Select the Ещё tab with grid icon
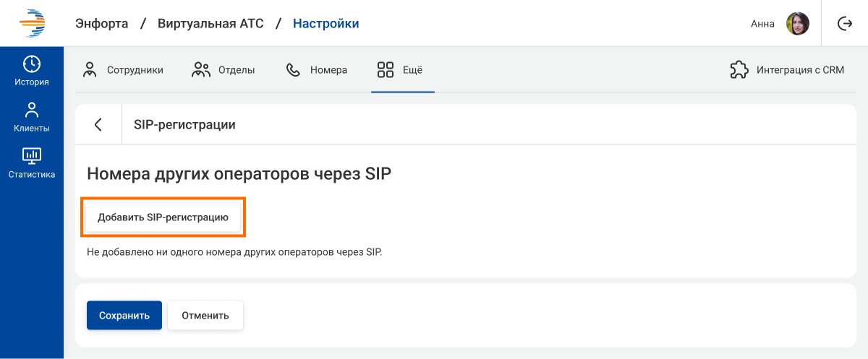This screenshot has width=868, height=359. (x=400, y=70)
